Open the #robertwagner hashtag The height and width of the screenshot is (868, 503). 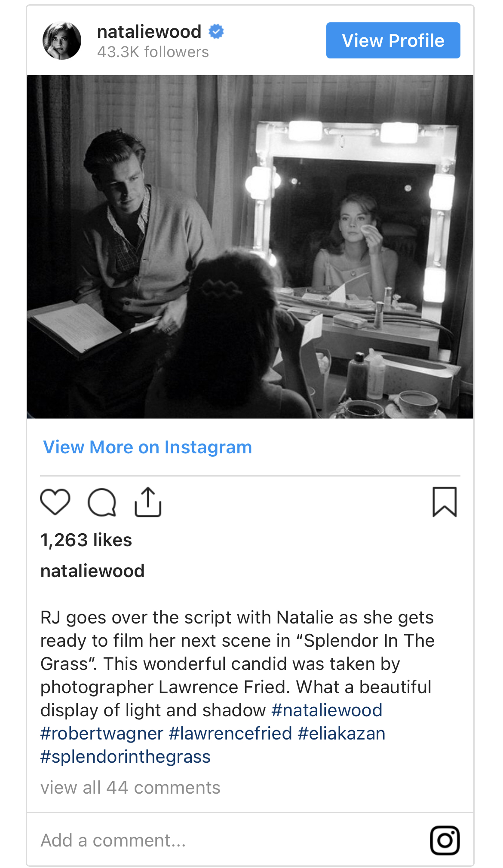tap(102, 734)
